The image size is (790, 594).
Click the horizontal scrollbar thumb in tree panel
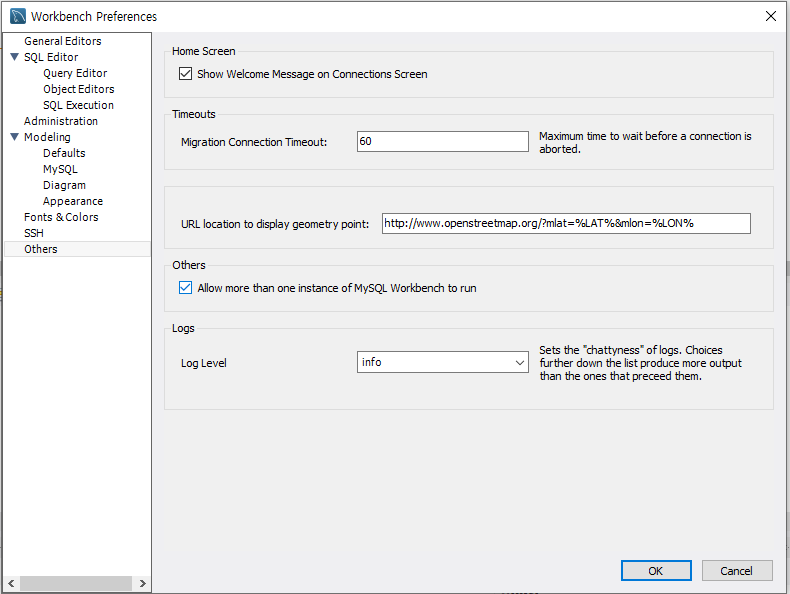(x=76, y=583)
